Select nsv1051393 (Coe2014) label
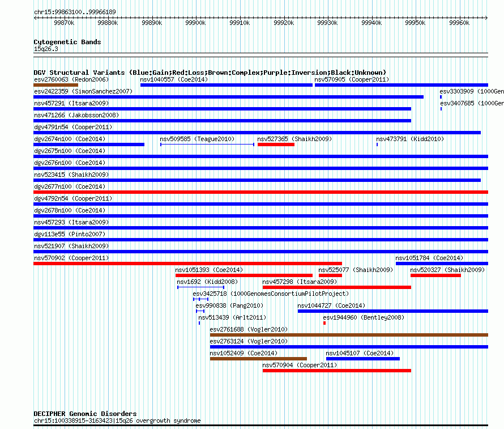 coord(209,270)
